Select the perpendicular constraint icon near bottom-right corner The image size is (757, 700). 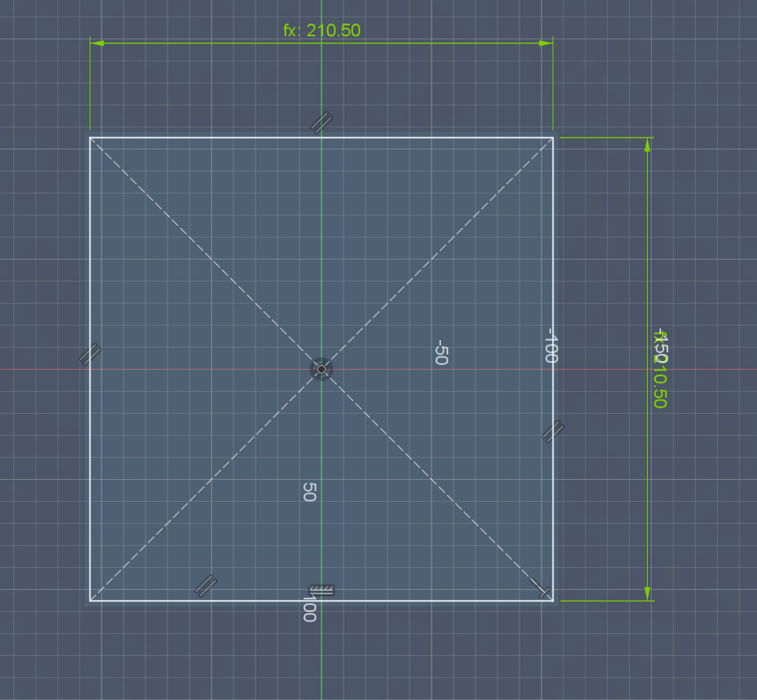(540, 588)
